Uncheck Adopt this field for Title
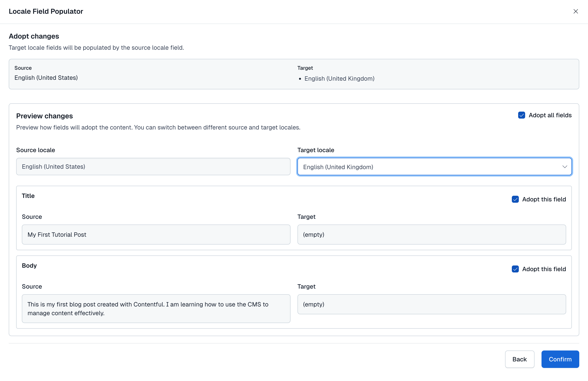Image resolution: width=588 pixels, height=381 pixels. 515,199
